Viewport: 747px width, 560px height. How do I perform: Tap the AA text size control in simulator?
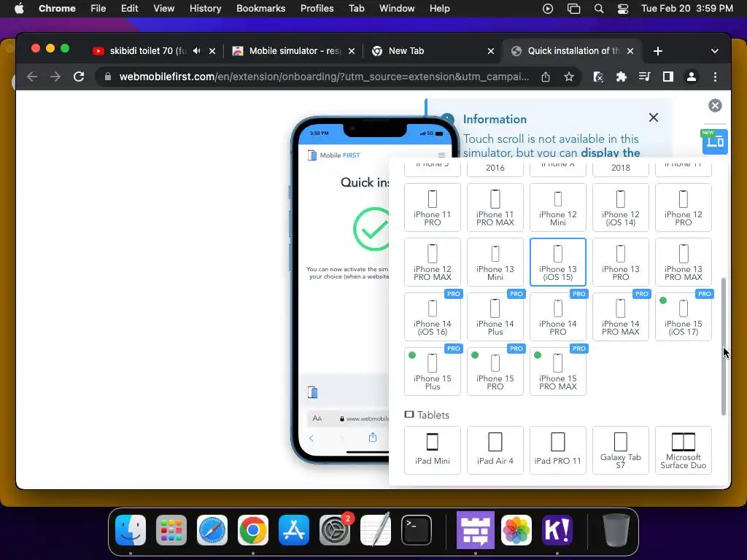(317, 419)
